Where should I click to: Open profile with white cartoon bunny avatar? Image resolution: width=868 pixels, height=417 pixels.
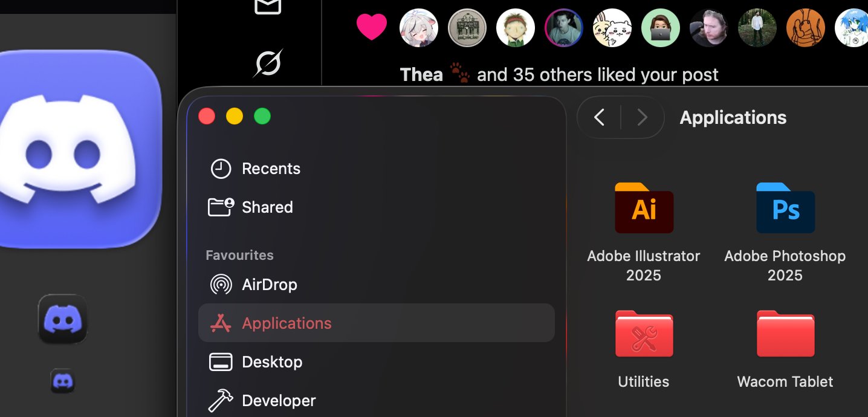612,28
